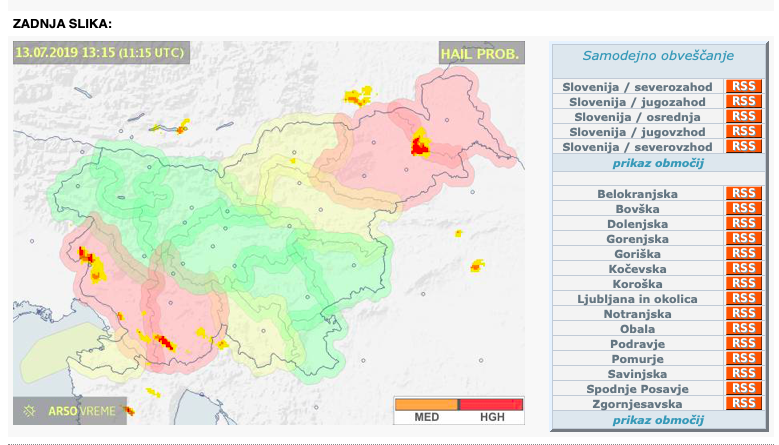Screen dimensions: 779x445
Task: Click RSS badge next to Slovenija / osrednja
Action: [743, 116]
